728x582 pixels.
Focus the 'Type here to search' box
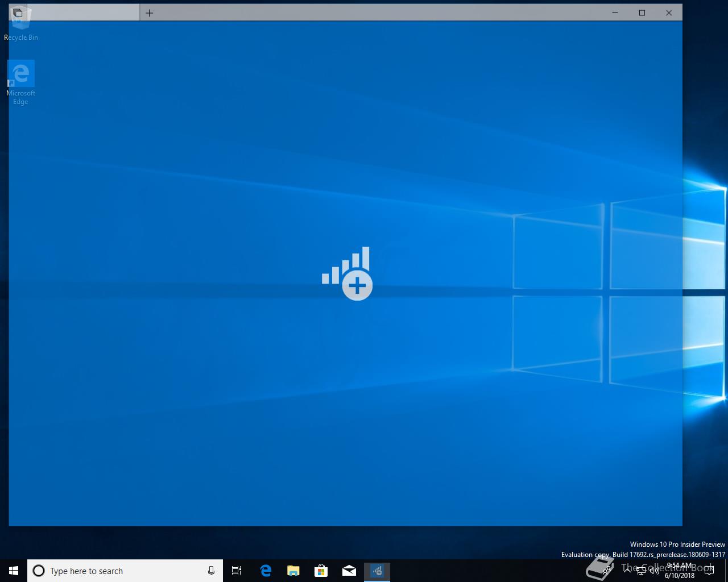point(125,571)
